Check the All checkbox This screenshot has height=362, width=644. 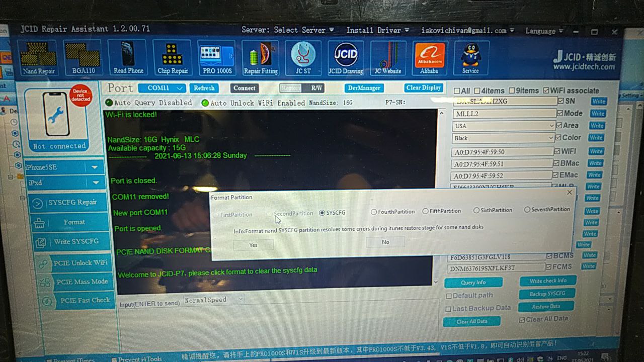[x=457, y=91]
